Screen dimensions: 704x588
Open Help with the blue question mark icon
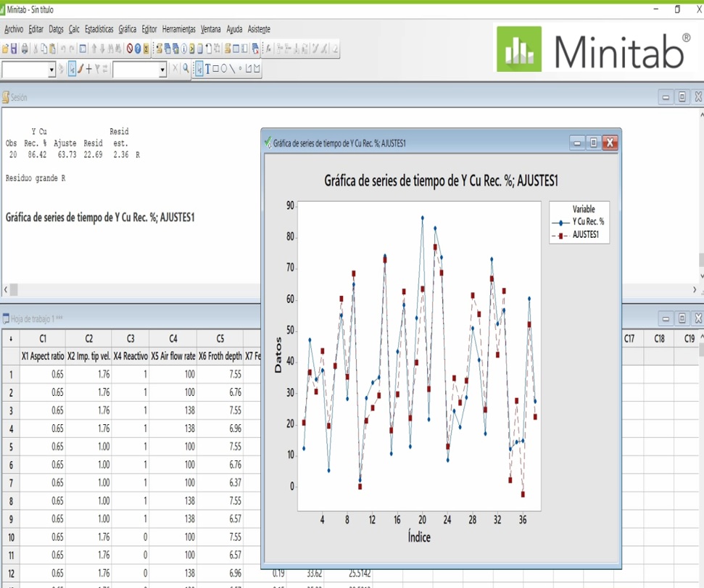point(138,49)
